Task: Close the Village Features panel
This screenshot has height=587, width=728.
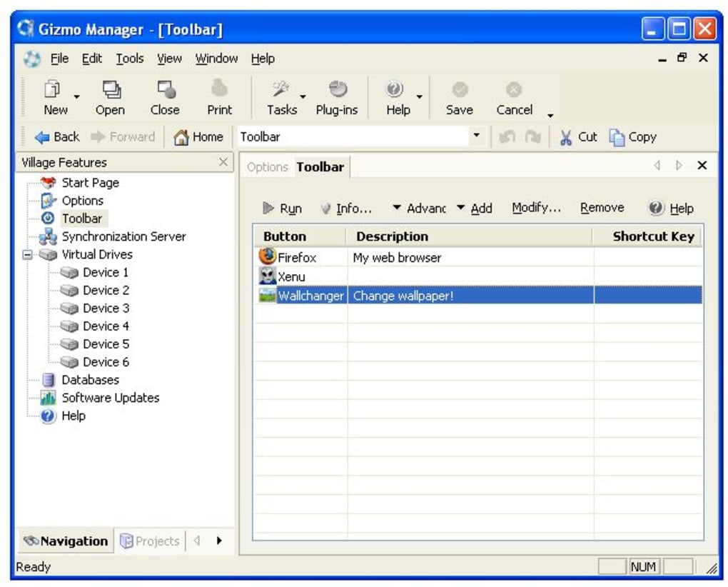Action: pyautogui.click(x=223, y=162)
